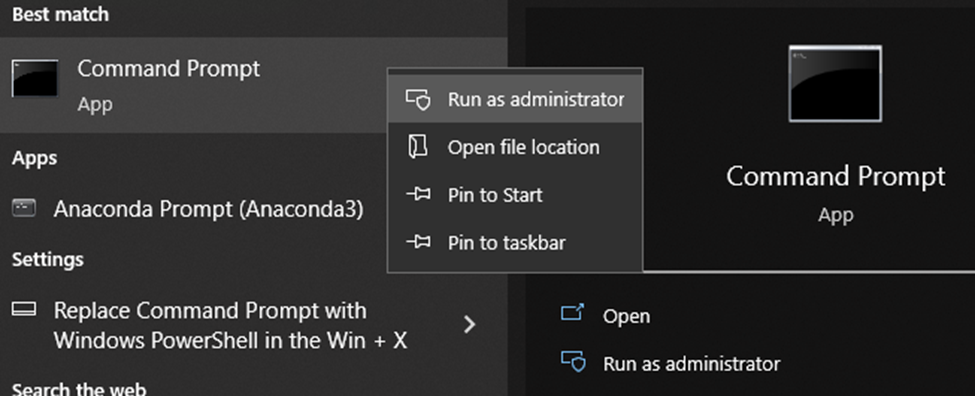
Task: Expand the Replace Command Prompt setting chevron
Action: coord(470,324)
